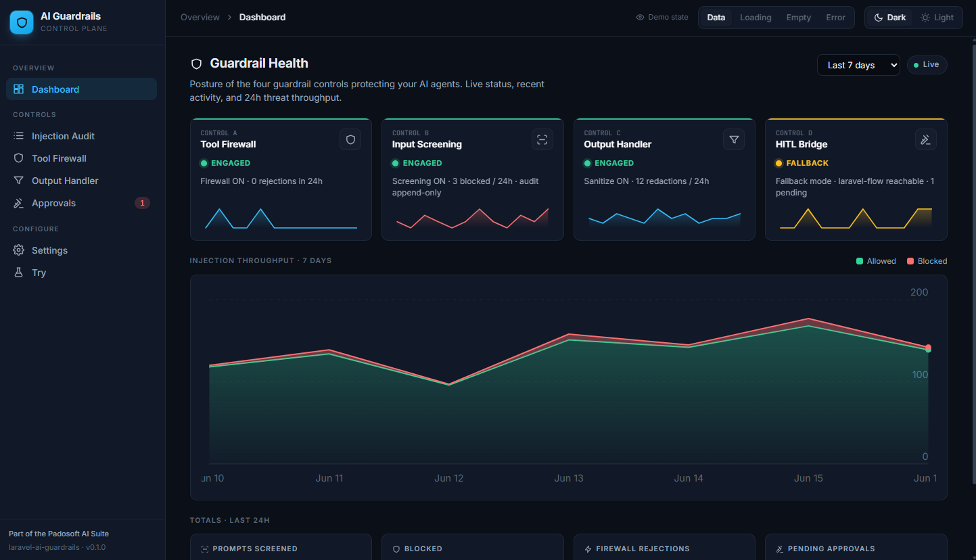This screenshot has height=560, width=976.
Task: Click 'Part of the Padosoft AI Suite' footer
Action: click(59, 534)
